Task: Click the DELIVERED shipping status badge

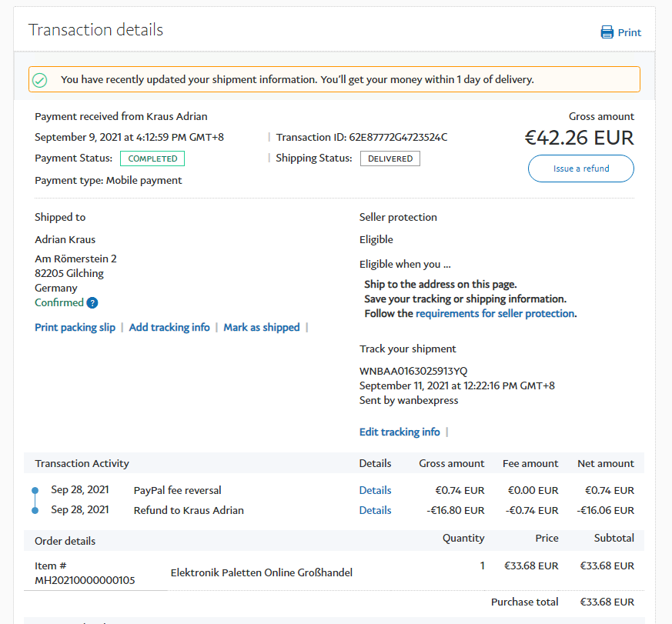Action: 389,159
